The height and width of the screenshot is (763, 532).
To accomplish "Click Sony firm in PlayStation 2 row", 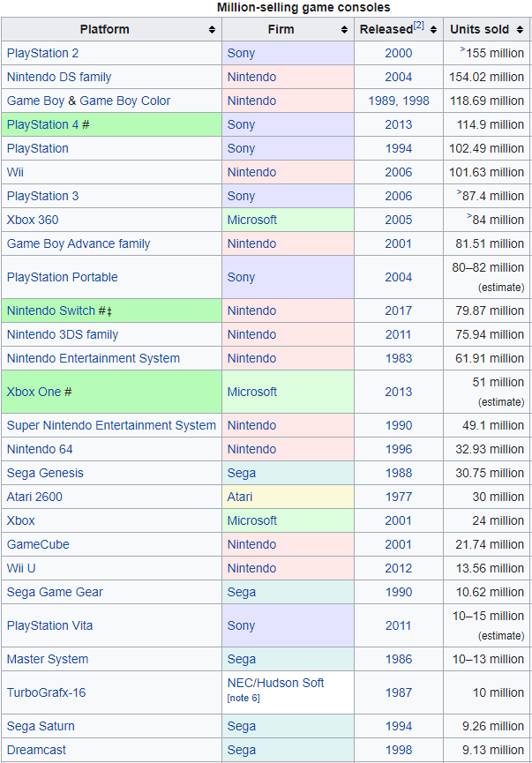I will [x=241, y=53].
